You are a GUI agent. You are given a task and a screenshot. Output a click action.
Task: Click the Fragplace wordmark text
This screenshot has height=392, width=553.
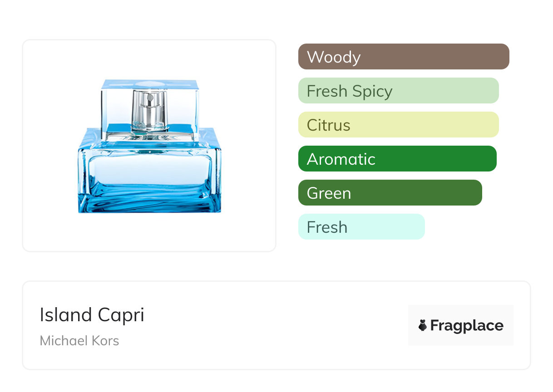point(467,325)
